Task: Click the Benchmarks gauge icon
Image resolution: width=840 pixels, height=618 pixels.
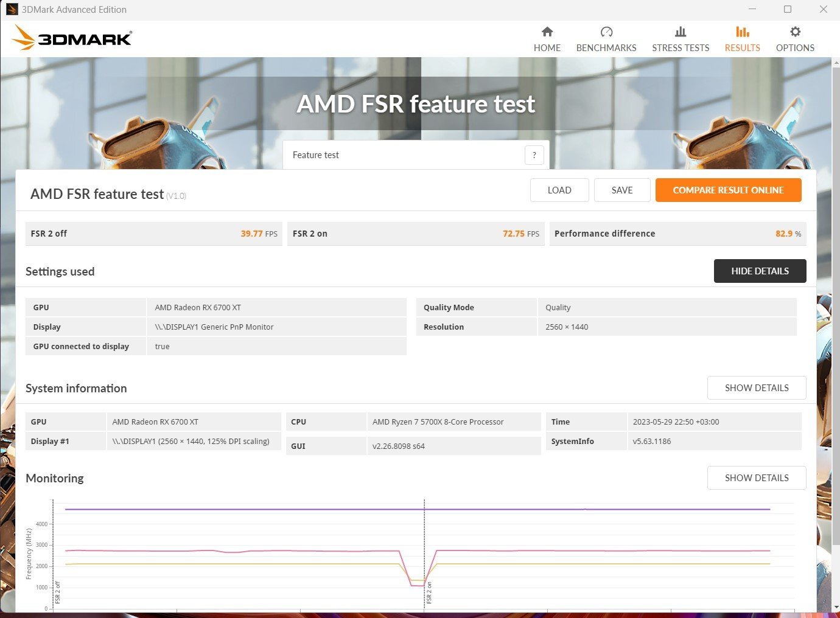Action: point(606,32)
